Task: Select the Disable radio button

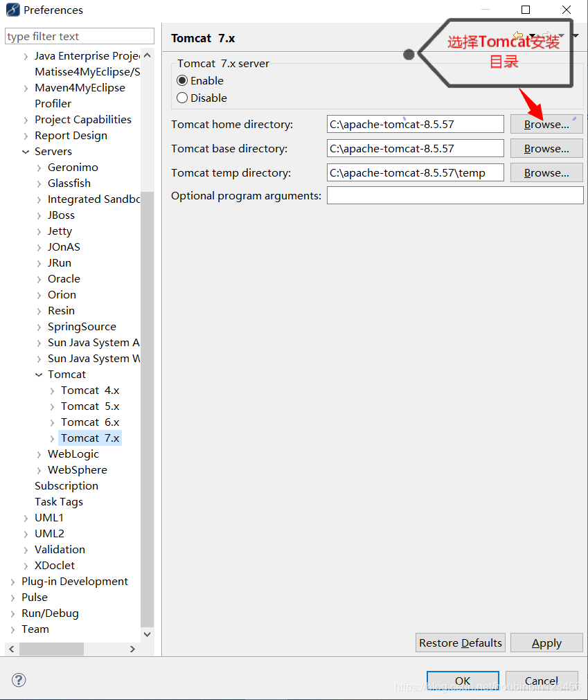Action: (x=182, y=98)
